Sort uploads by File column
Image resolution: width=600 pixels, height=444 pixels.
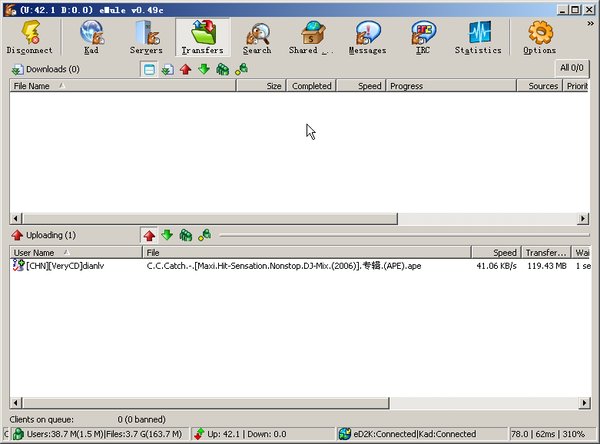pyautogui.click(x=307, y=253)
